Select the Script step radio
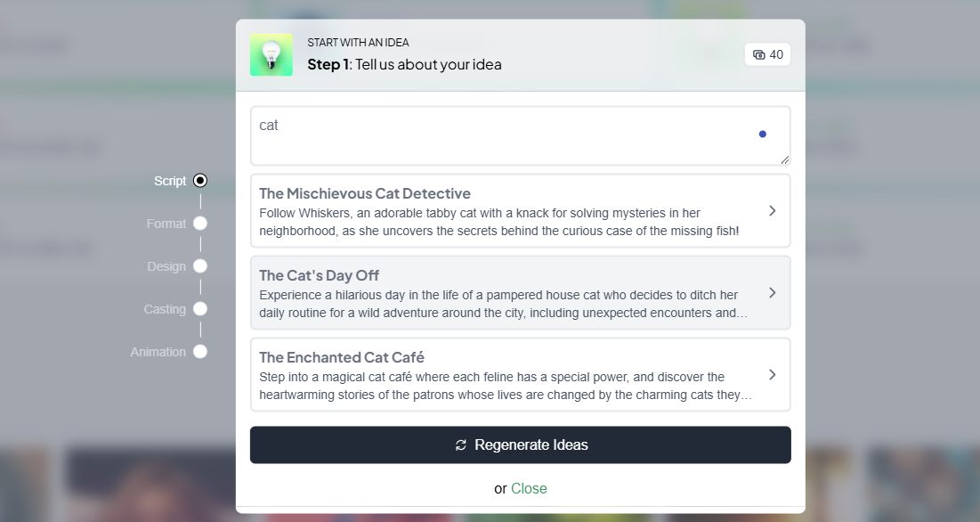Image resolution: width=980 pixels, height=522 pixels. [200, 181]
